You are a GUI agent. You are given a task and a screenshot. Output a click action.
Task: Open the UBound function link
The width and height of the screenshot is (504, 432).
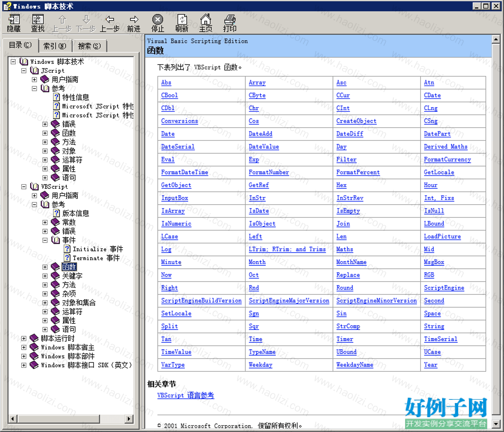point(346,352)
